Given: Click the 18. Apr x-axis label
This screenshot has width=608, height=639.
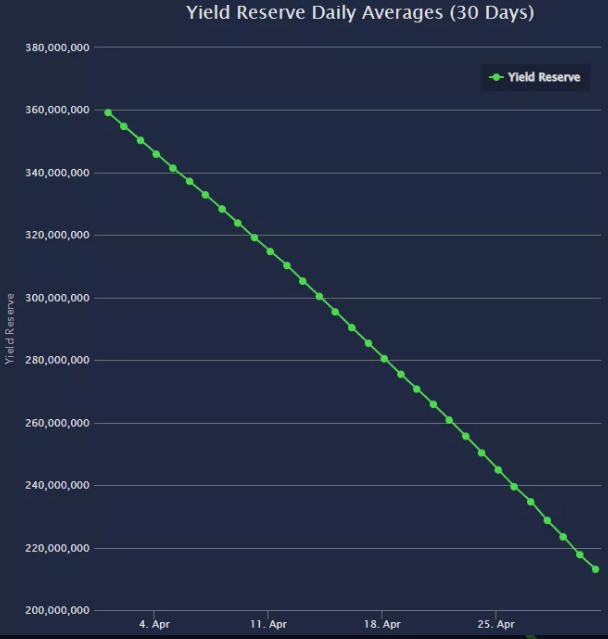Looking at the screenshot, I should pyautogui.click(x=383, y=625).
